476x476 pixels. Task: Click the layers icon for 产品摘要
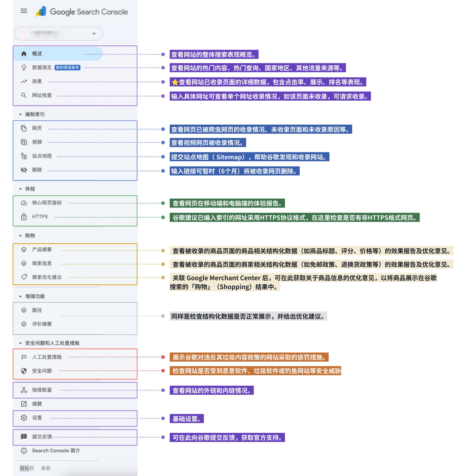click(x=24, y=250)
